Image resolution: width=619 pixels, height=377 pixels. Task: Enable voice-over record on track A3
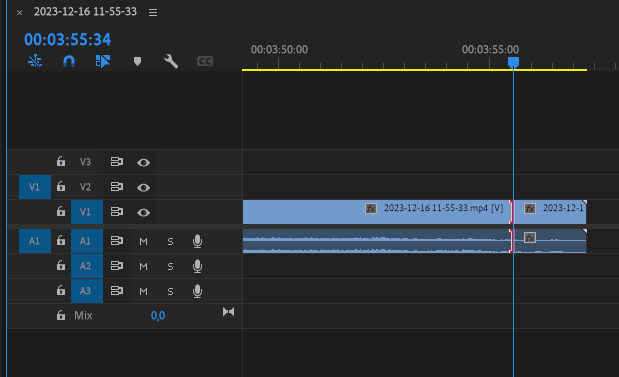click(x=197, y=291)
